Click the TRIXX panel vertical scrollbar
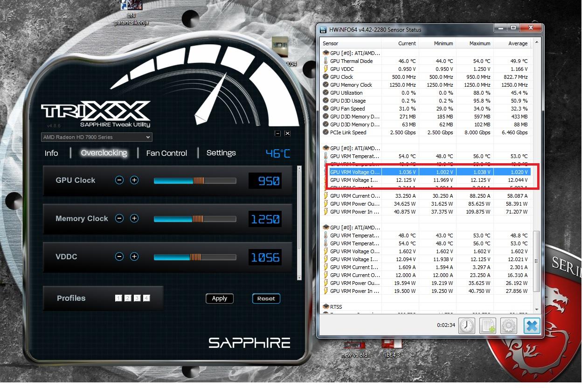This screenshot has height=388, width=588. pyautogui.click(x=299, y=222)
